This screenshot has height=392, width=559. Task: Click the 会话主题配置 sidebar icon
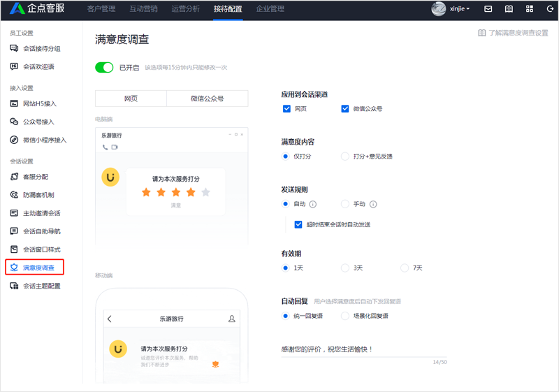click(14, 286)
